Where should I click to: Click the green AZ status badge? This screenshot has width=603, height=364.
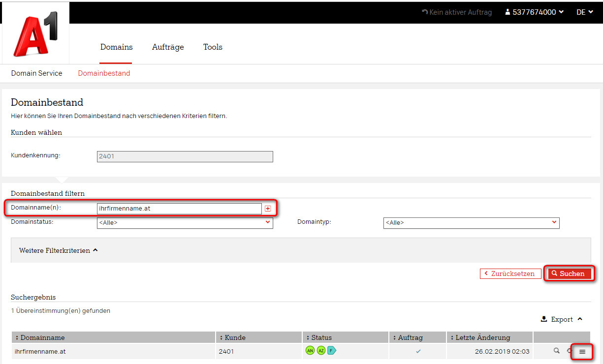coord(321,351)
